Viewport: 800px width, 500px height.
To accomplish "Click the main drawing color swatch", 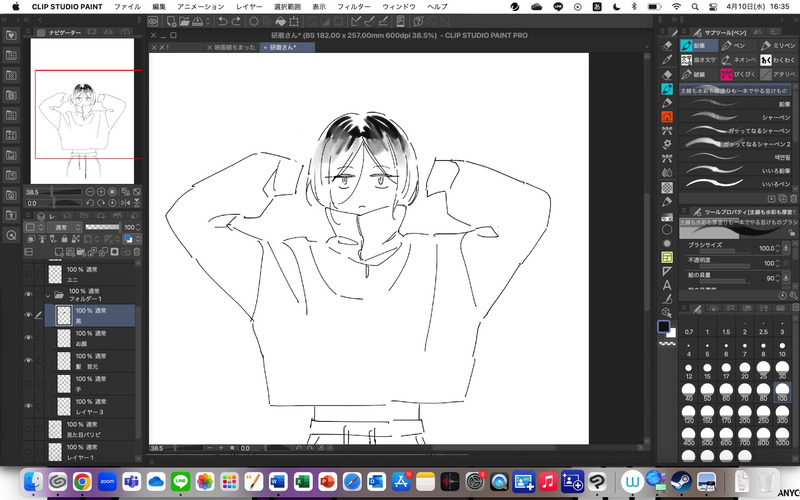I will pyautogui.click(x=664, y=327).
